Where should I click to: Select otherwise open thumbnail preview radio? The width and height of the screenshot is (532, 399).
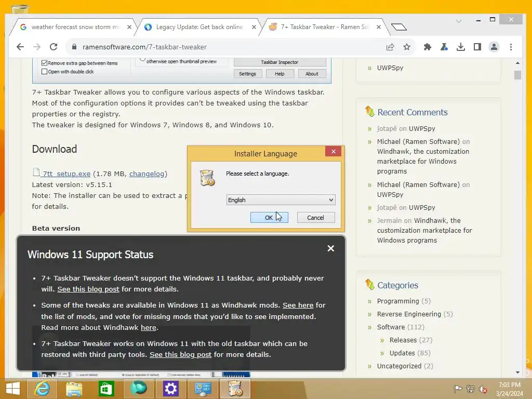(143, 60)
